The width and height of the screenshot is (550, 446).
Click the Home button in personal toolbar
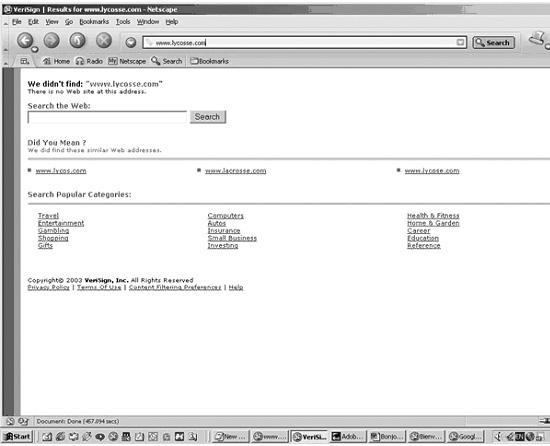pos(56,61)
